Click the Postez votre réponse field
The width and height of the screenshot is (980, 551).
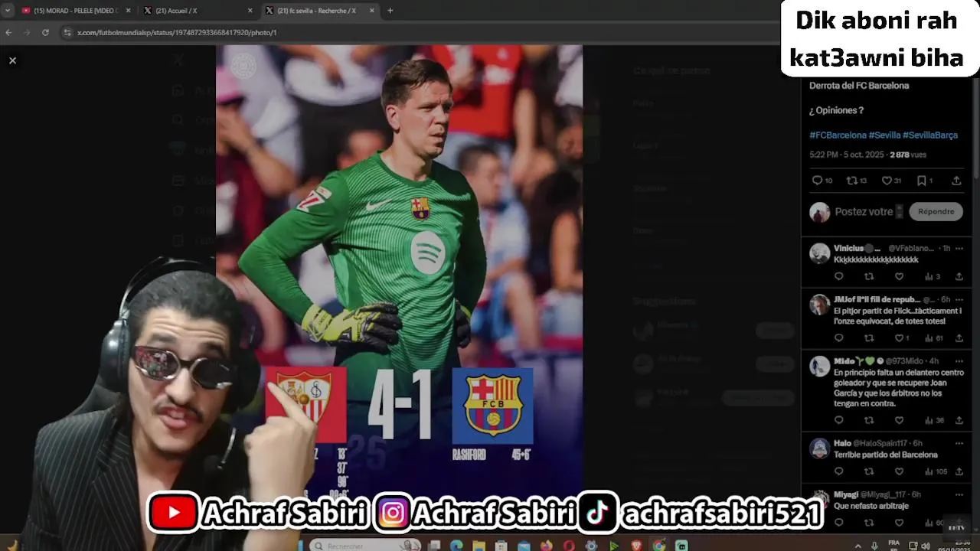(869, 211)
